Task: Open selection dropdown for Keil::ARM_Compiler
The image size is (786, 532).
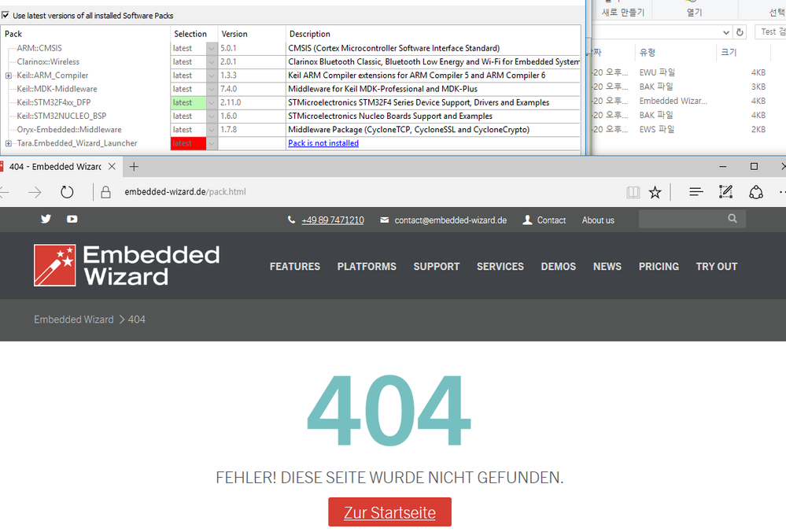Action: [212, 76]
